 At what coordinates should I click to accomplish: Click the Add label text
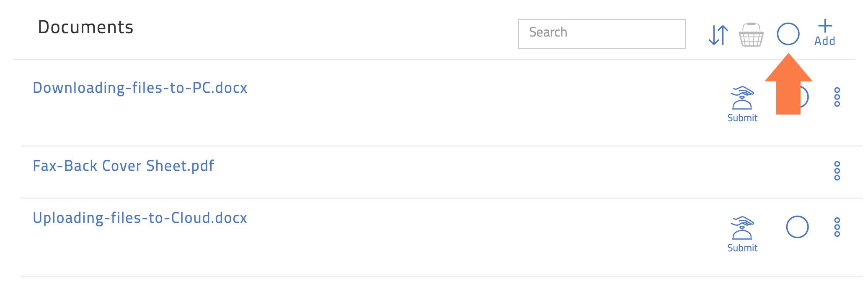coord(825,41)
